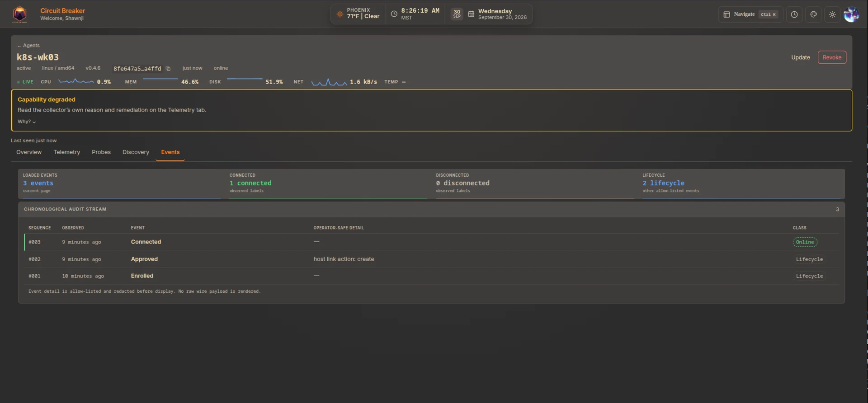Go to the Probes tab
Viewport: 868px width, 403px height.
(x=101, y=152)
